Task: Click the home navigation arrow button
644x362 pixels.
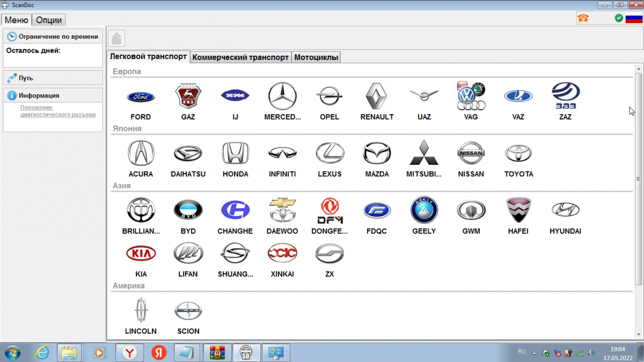Action: pos(117,39)
